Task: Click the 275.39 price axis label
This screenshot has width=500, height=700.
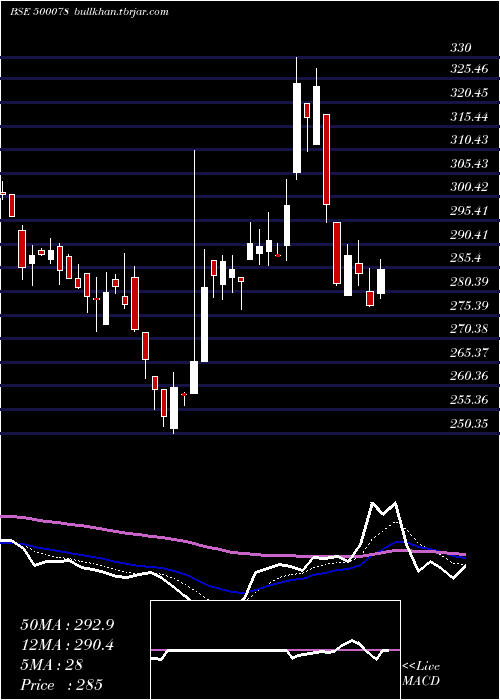Action: [x=469, y=306]
